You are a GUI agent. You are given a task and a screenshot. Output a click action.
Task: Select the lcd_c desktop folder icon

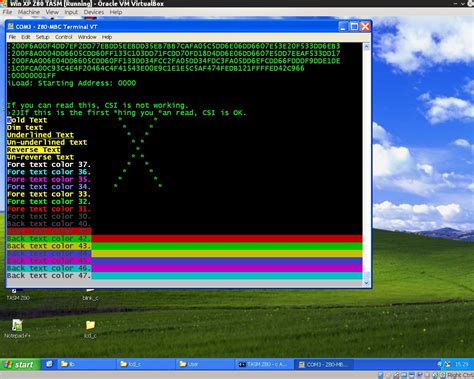point(90,329)
